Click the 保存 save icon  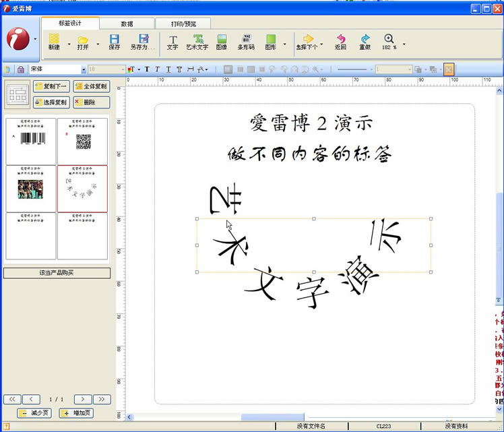114,39
